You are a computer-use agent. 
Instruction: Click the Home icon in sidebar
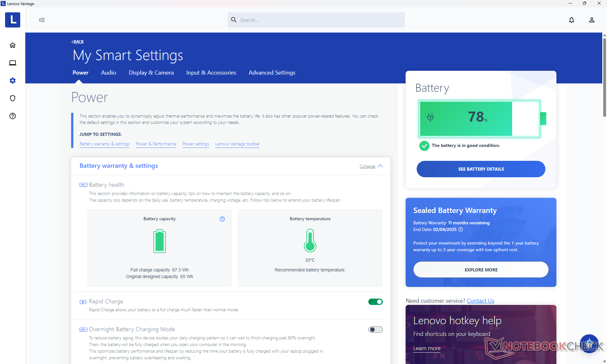click(x=13, y=45)
